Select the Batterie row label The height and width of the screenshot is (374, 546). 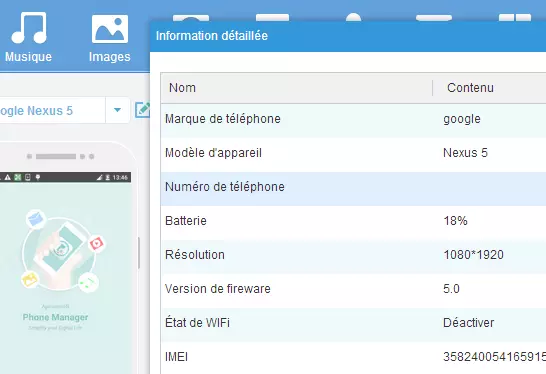coord(186,221)
